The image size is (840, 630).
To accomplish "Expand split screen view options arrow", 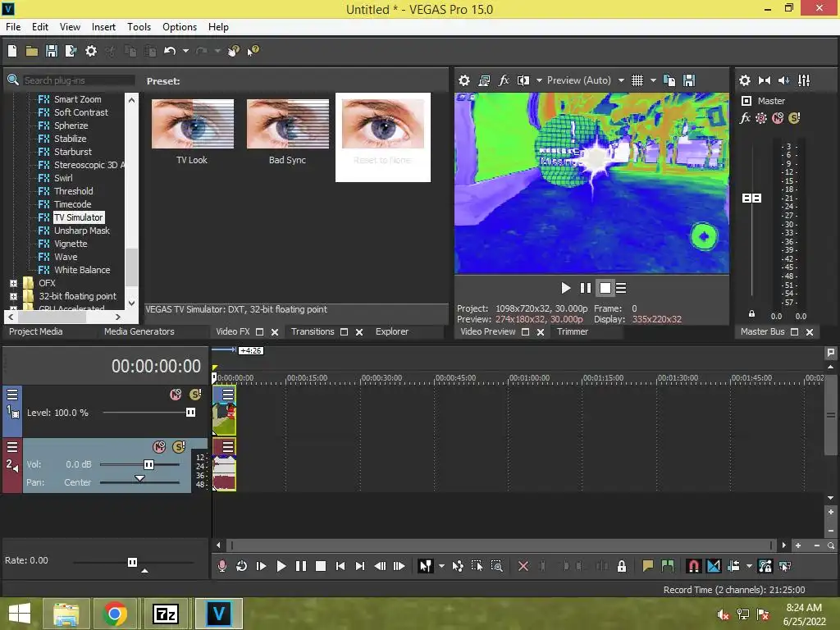I will pos(539,80).
